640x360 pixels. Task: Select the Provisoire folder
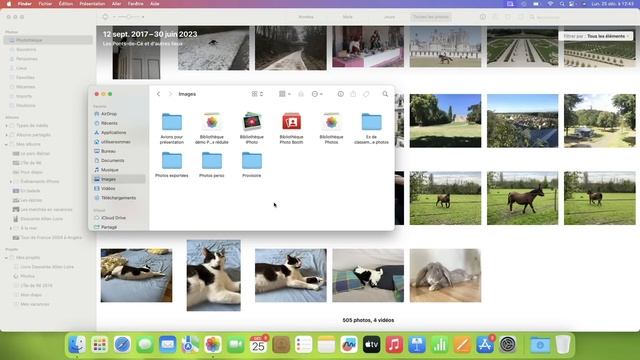252,164
